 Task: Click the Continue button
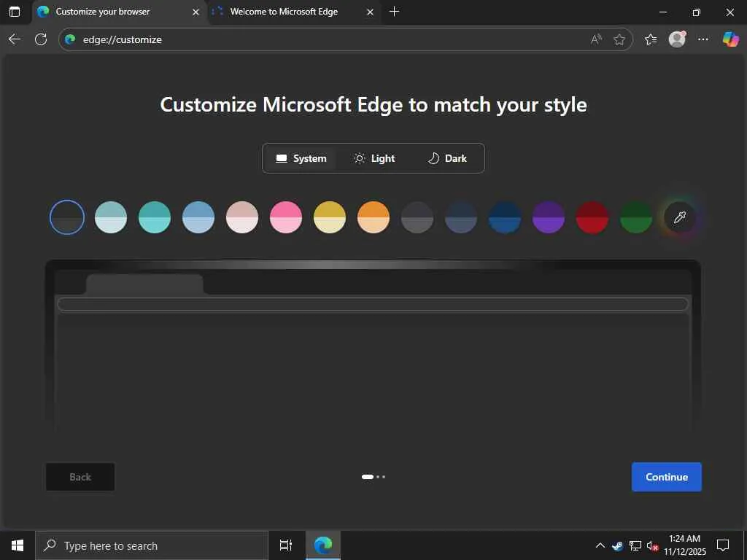point(667,477)
